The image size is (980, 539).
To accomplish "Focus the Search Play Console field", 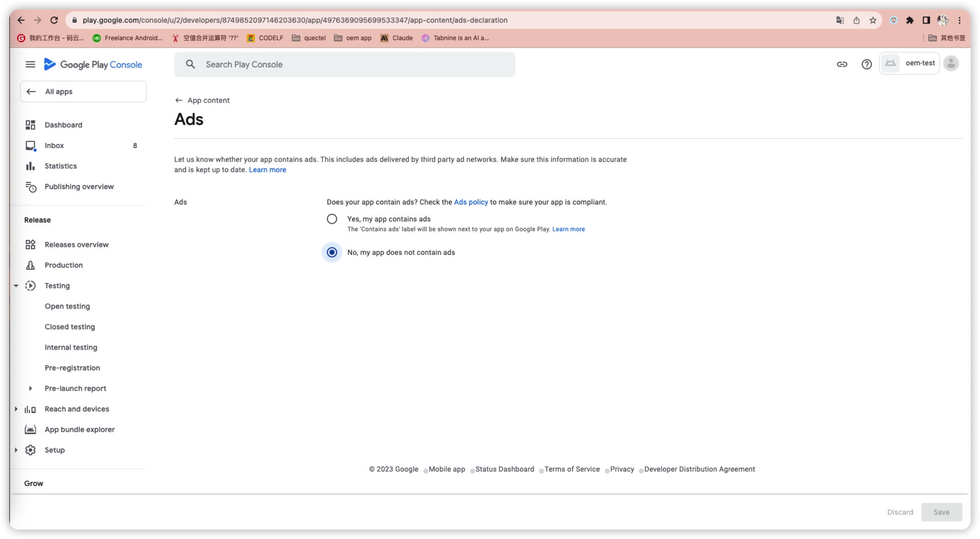I will click(x=345, y=64).
